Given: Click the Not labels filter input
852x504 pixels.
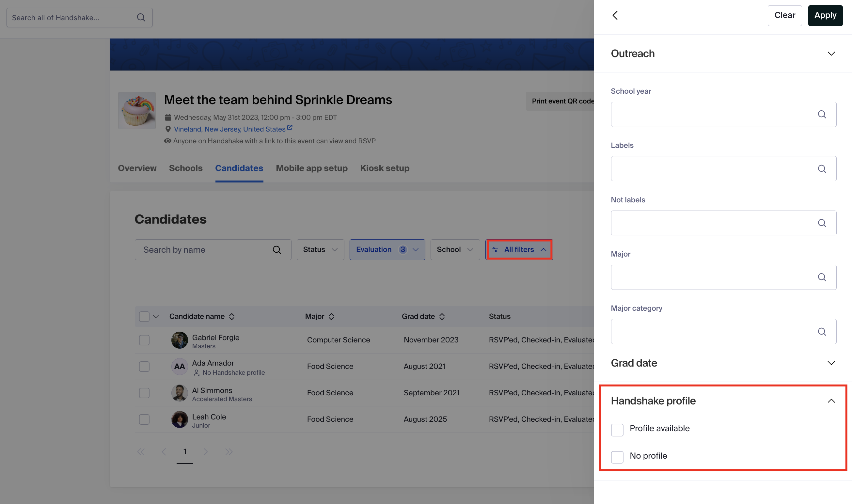Looking at the screenshot, I should coord(723,223).
